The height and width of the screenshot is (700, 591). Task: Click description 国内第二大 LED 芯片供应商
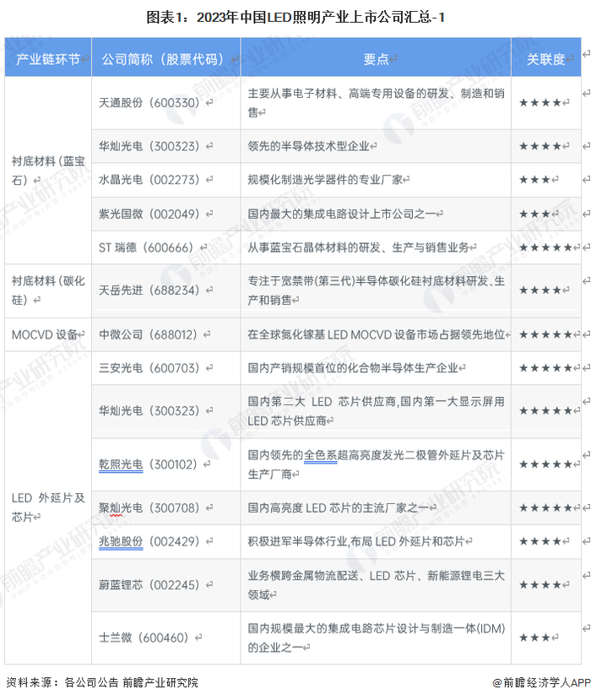376,410
